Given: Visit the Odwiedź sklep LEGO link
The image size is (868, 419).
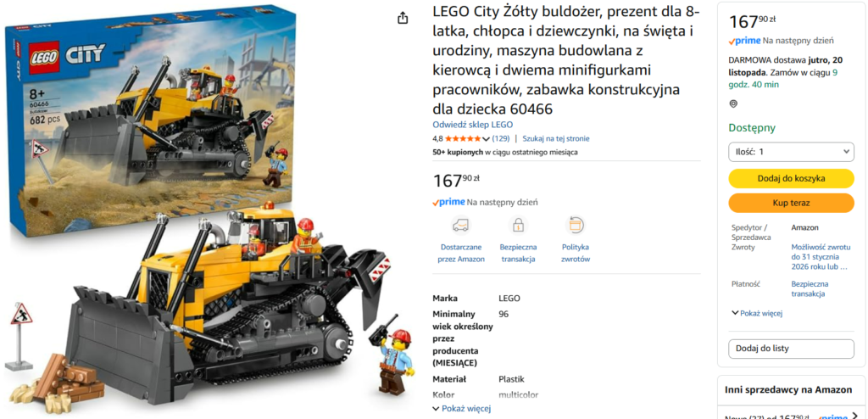Looking at the screenshot, I should 473,125.
